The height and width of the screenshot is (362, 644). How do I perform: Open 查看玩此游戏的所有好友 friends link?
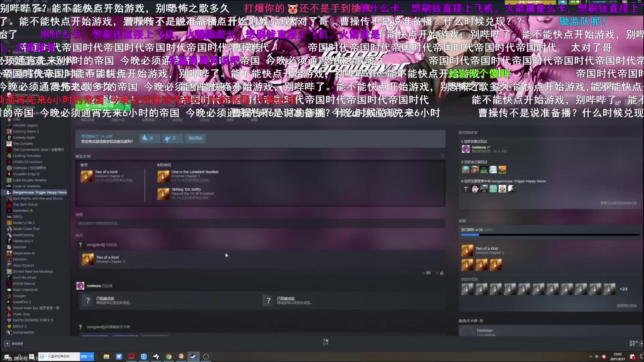618,203
